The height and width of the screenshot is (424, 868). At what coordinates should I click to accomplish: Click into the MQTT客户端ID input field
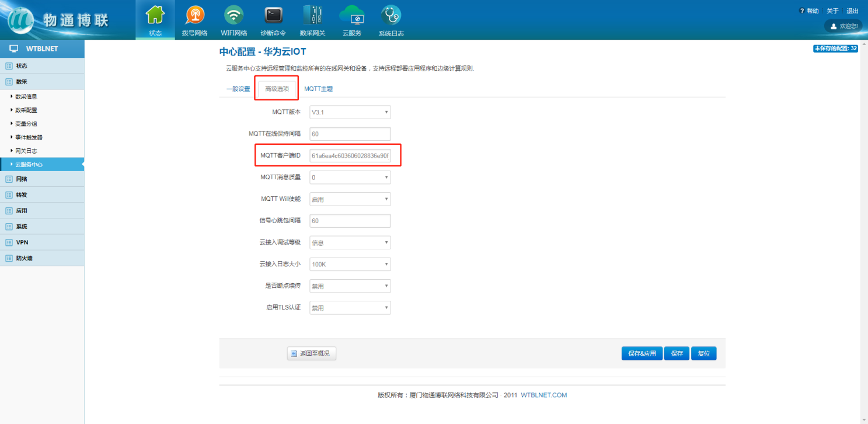point(350,156)
